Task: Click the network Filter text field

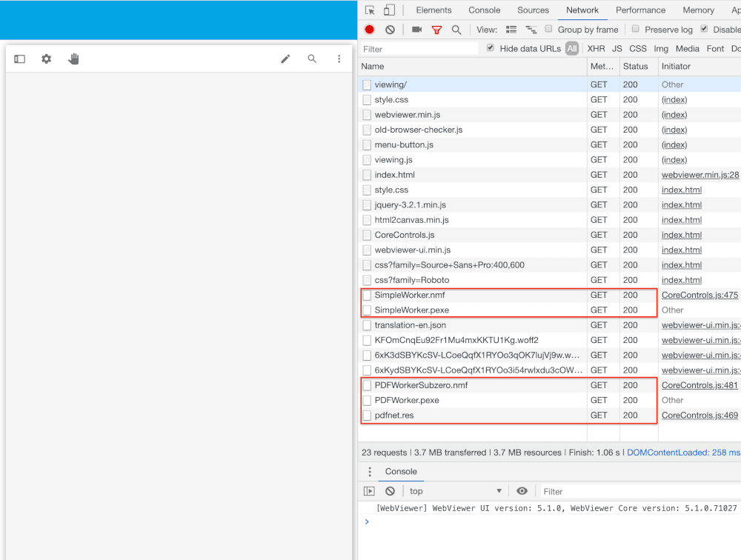Action: [x=419, y=49]
